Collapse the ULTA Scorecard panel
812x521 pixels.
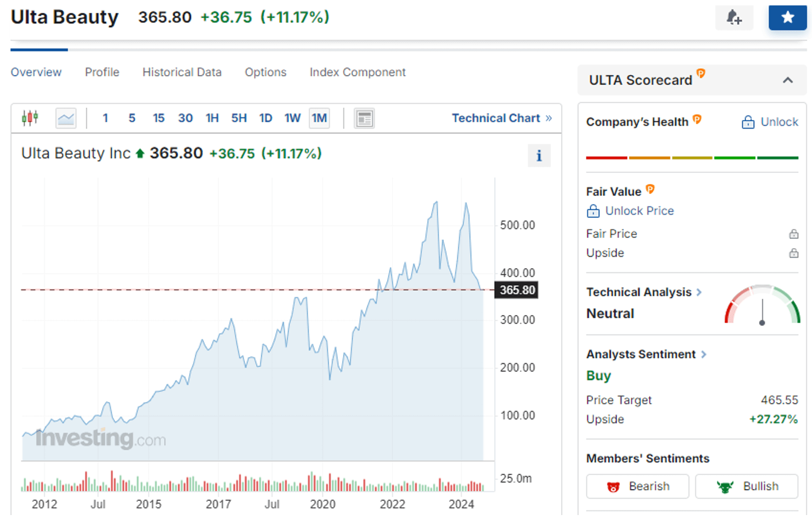click(788, 80)
